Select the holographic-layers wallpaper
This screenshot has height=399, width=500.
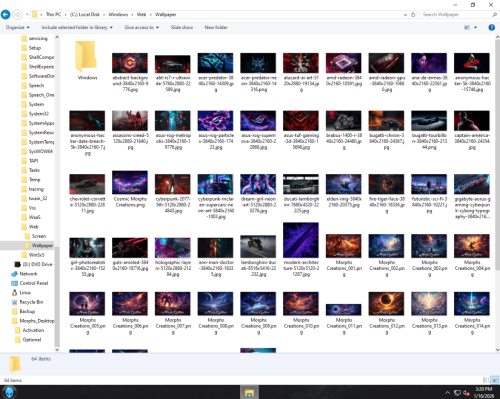(x=173, y=257)
